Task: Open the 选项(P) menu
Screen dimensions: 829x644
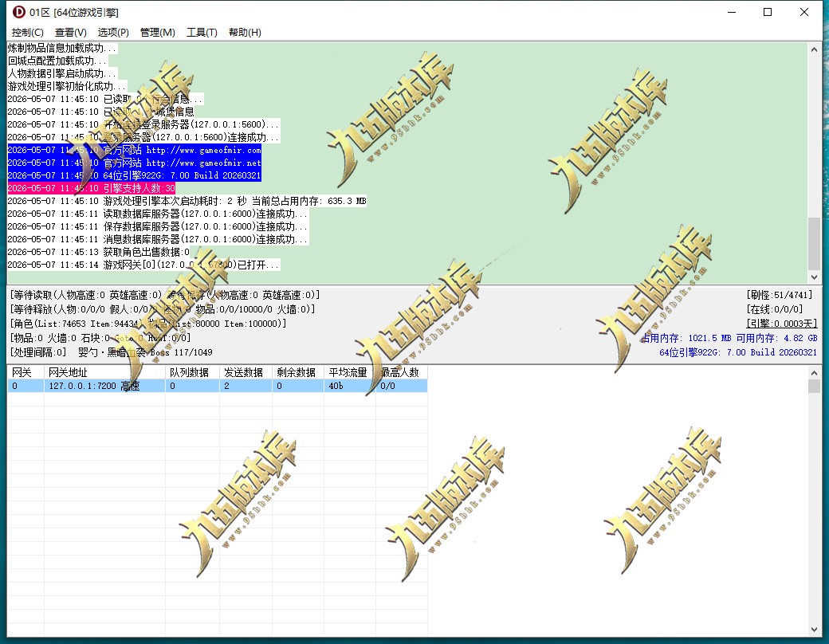Action: (x=113, y=32)
